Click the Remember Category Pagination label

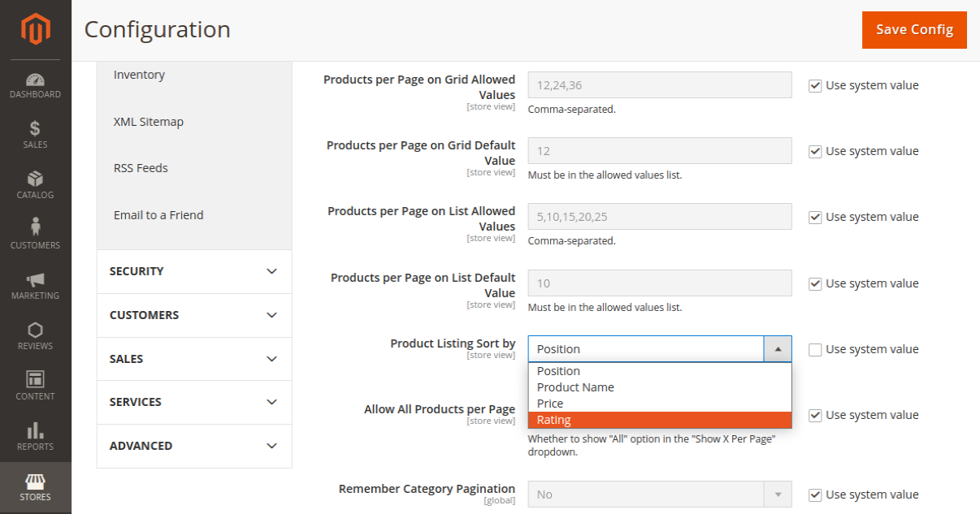coord(427,489)
